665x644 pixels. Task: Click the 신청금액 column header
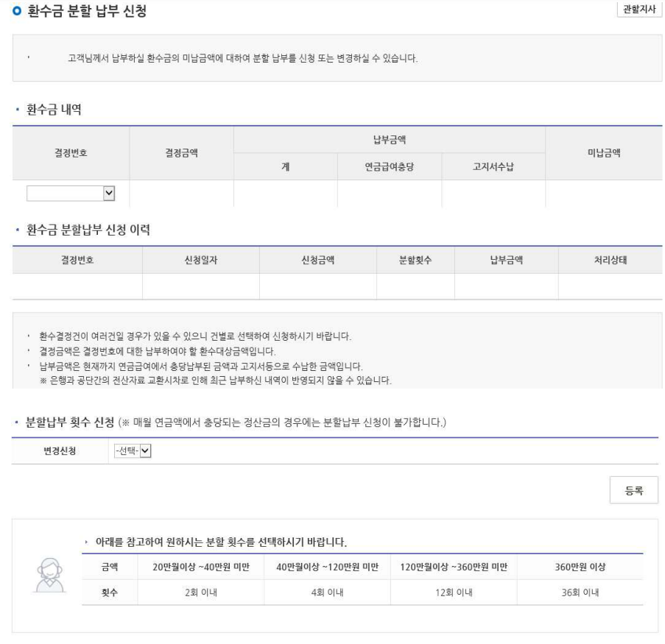317,260
